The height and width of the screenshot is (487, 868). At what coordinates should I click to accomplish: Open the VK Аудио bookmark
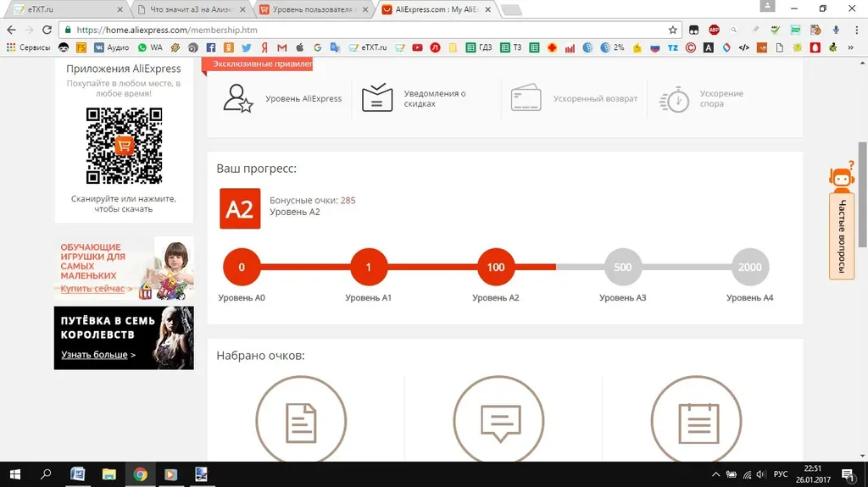coord(111,47)
